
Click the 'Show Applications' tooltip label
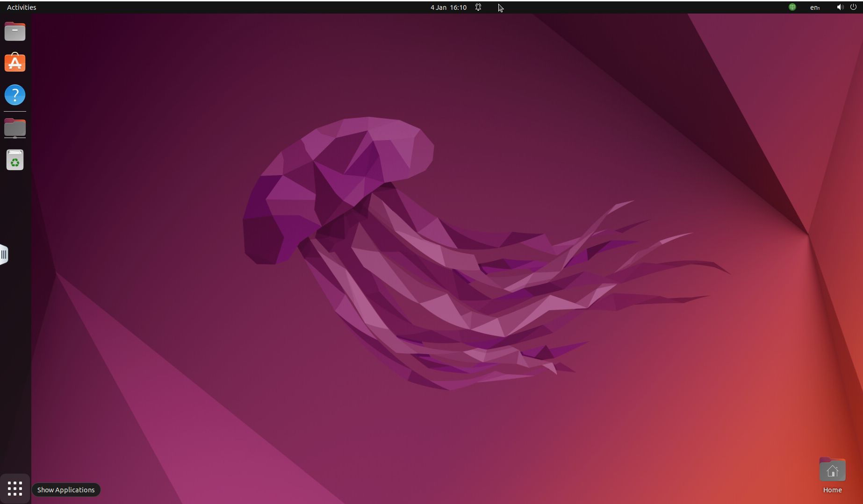coord(66,490)
